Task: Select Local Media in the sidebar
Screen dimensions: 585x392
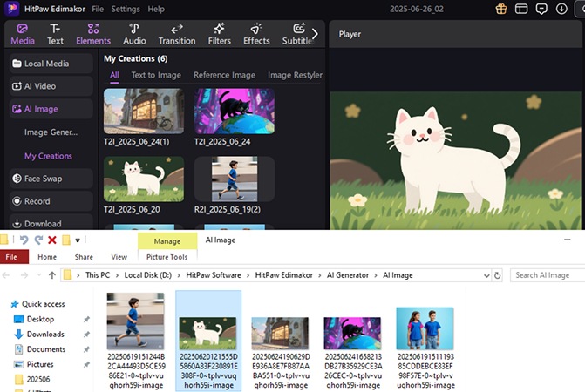Action: (x=51, y=64)
